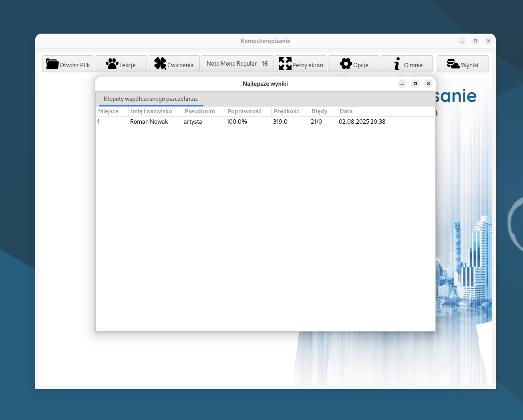Viewport: 523px width, 420px height.
Task: Click the 100.0% accuracy value
Action: tap(237, 122)
